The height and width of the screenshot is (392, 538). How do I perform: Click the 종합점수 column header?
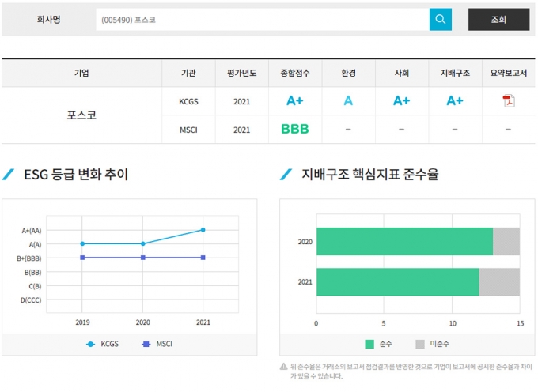[x=295, y=73]
